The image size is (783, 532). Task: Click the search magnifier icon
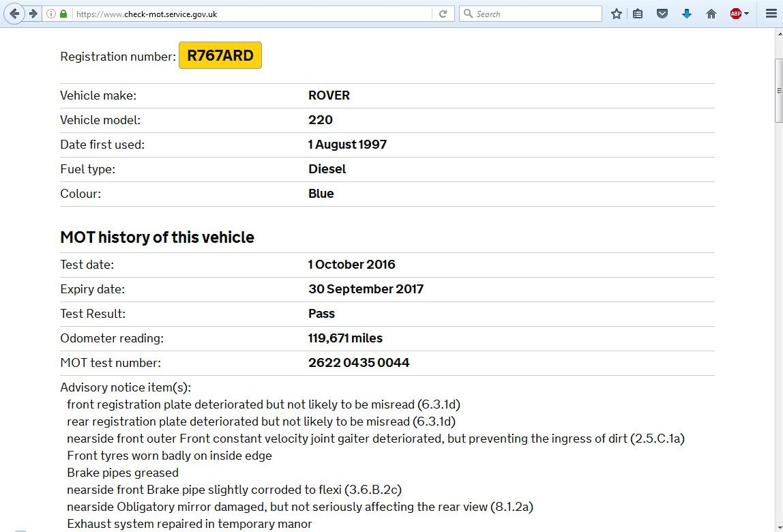tap(468, 14)
